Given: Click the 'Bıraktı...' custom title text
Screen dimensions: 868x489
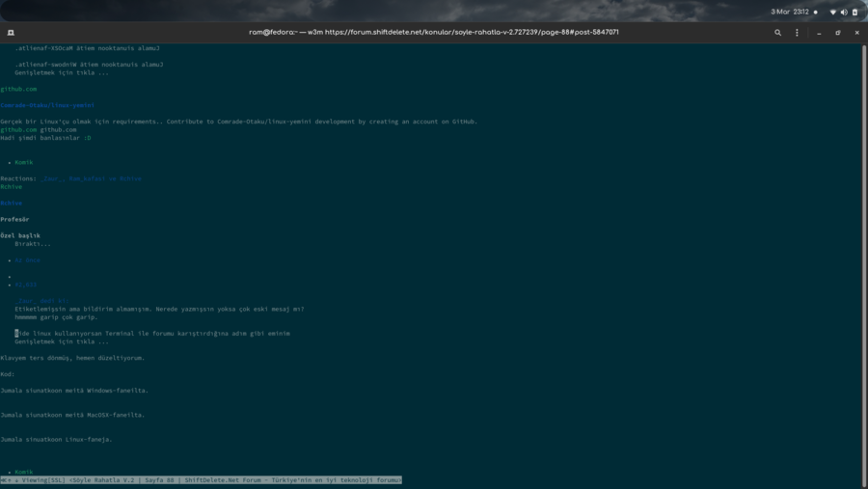Looking at the screenshot, I should [x=33, y=244].
